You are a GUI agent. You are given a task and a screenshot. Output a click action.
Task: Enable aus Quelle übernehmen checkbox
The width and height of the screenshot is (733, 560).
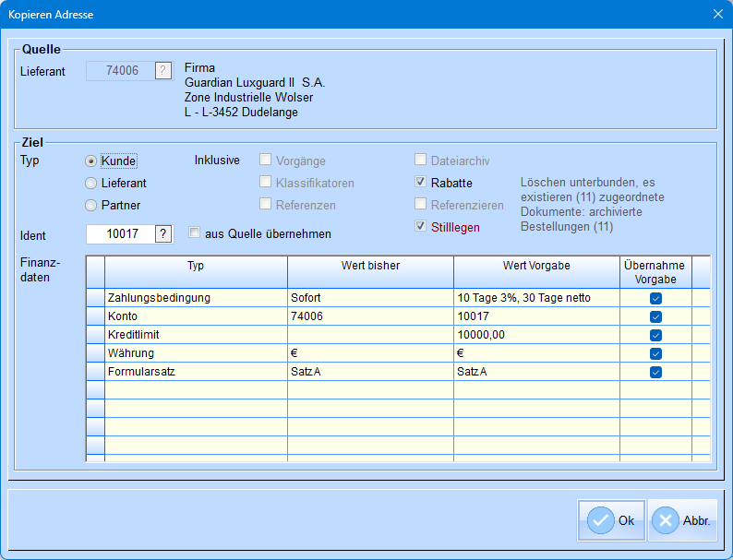(x=194, y=232)
